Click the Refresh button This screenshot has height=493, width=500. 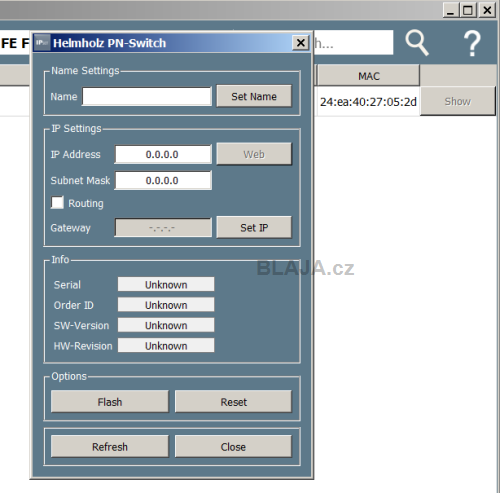110,446
